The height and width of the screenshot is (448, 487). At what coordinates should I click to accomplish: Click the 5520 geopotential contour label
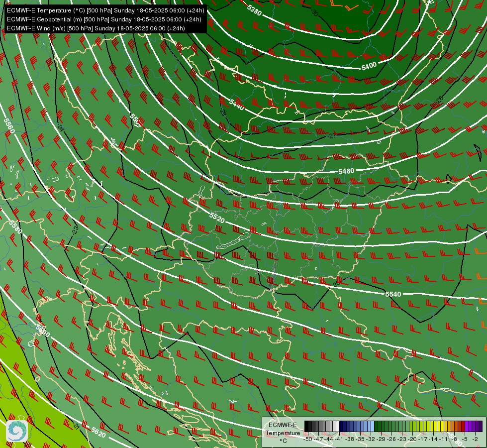pos(216,218)
